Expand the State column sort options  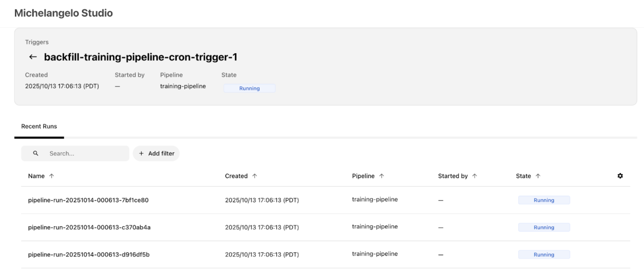point(538,176)
